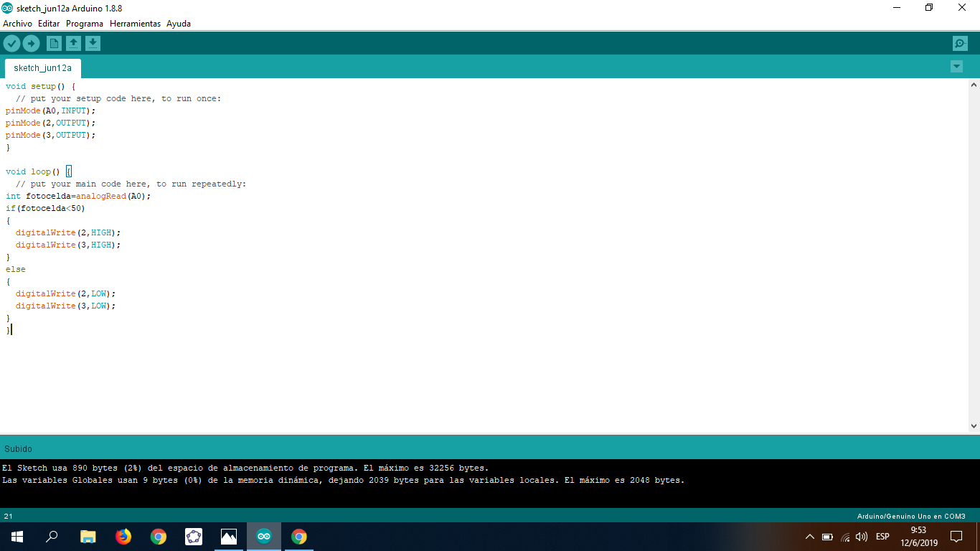Launch Firefox from the taskbar
This screenshot has width=980, height=551.
(x=123, y=537)
